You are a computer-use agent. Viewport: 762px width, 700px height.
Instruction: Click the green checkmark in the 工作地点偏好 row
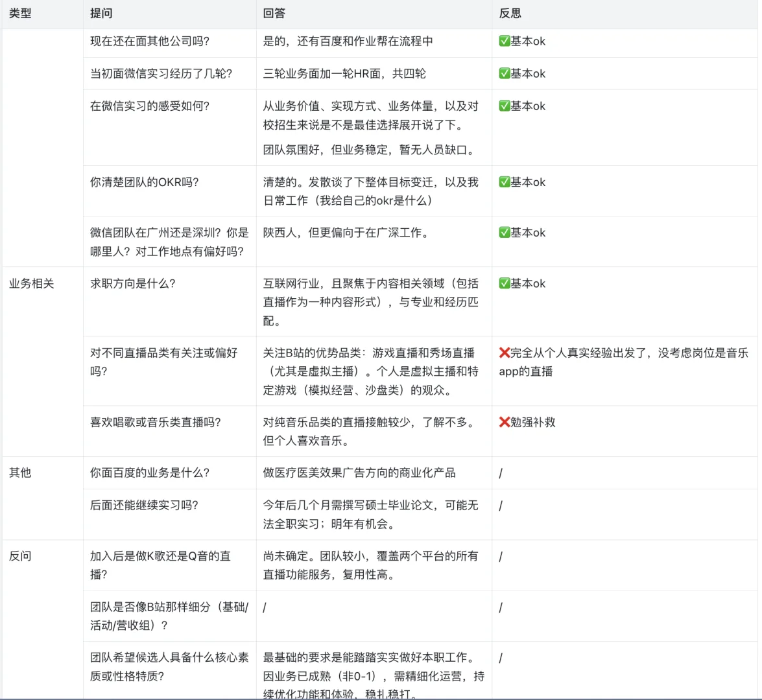pos(505,232)
